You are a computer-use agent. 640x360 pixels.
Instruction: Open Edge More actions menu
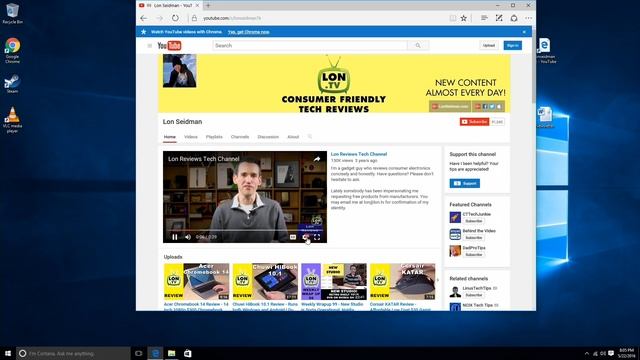tap(529, 18)
